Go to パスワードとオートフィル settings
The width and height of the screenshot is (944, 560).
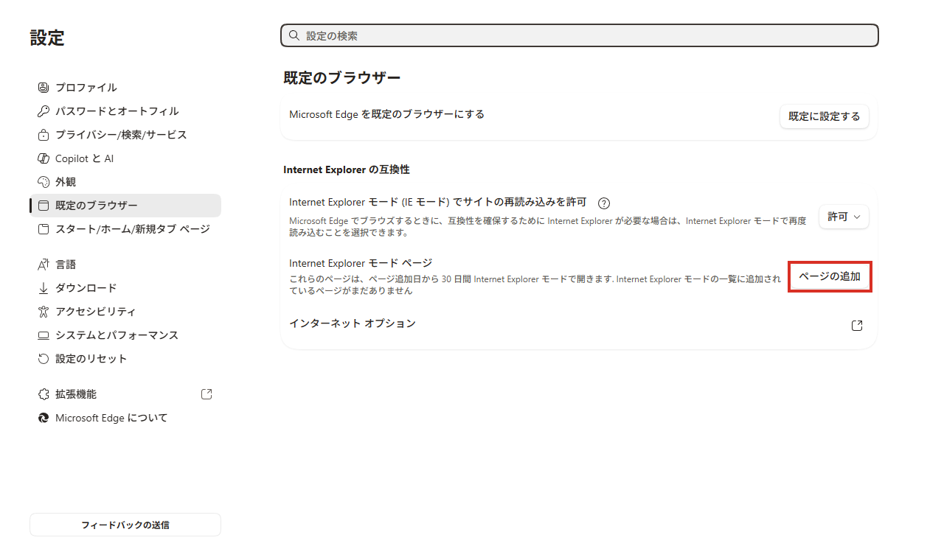click(x=125, y=111)
